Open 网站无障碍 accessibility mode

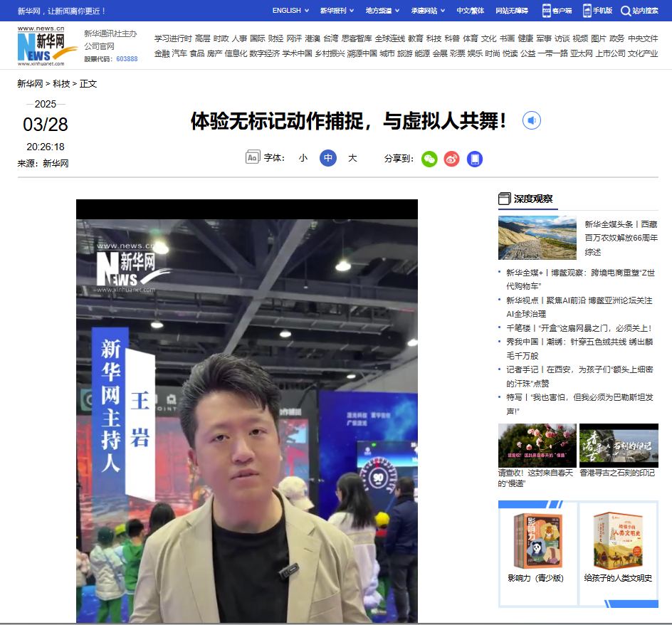[512, 11]
